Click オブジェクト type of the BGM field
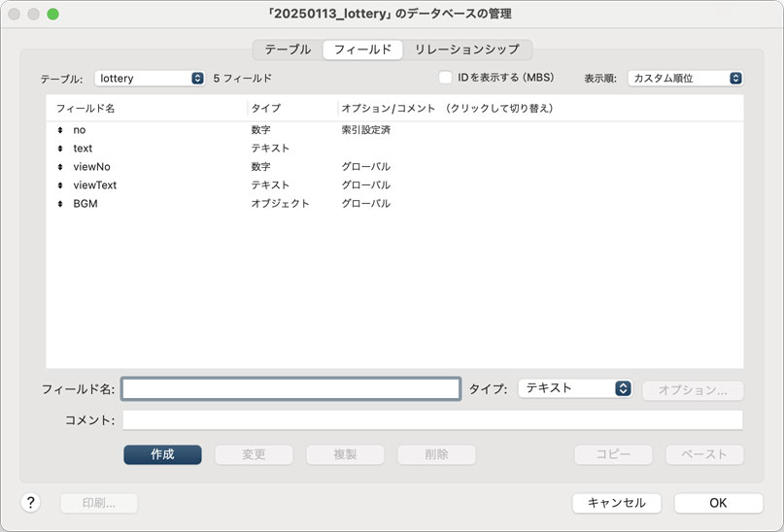Image resolution: width=784 pixels, height=532 pixels. [x=280, y=204]
